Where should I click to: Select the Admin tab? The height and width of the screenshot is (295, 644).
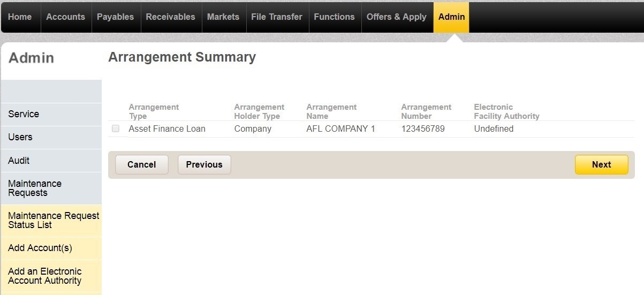[x=451, y=17]
